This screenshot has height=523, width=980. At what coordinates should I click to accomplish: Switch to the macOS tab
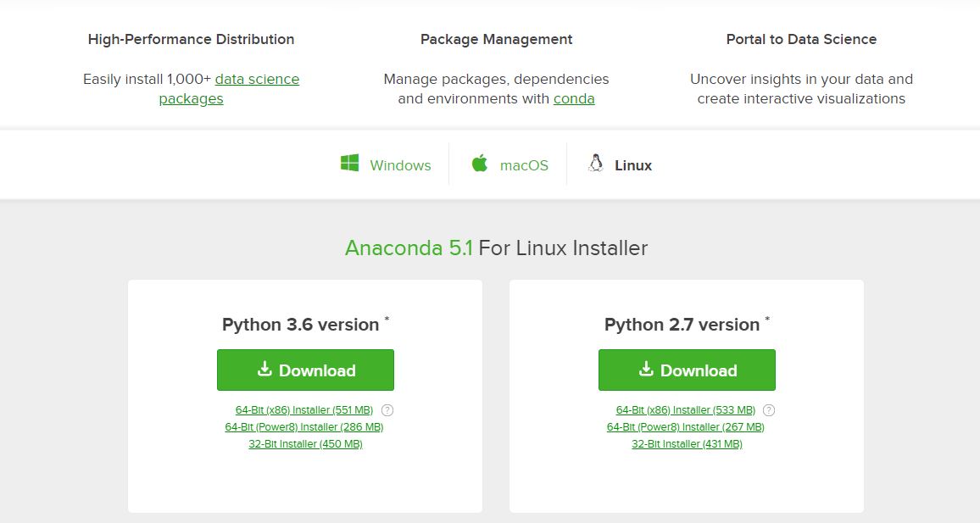[509, 164]
